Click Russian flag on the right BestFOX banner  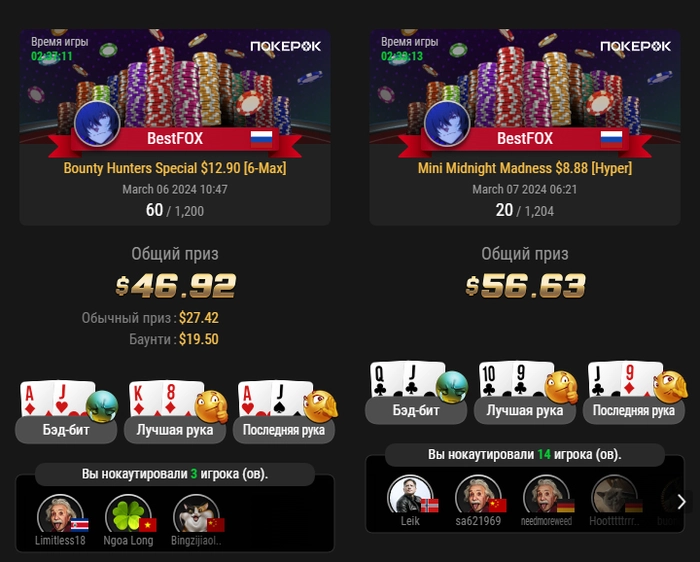(x=612, y=139)
